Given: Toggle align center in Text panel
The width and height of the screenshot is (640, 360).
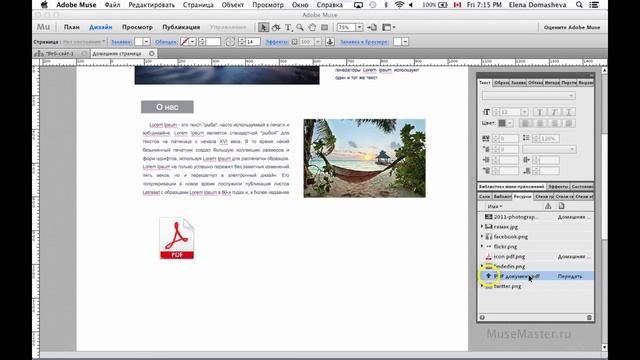Looking at the screenshot, I should (540, 123).
